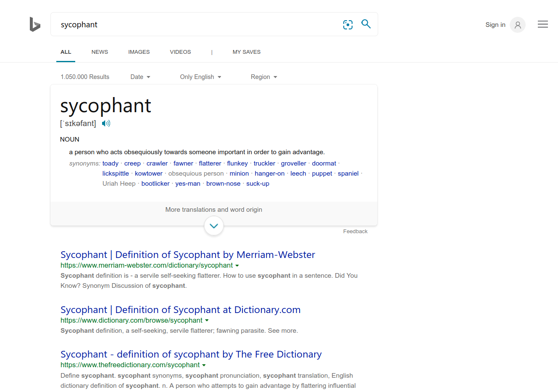Open synonym minion

coord(239,174)
